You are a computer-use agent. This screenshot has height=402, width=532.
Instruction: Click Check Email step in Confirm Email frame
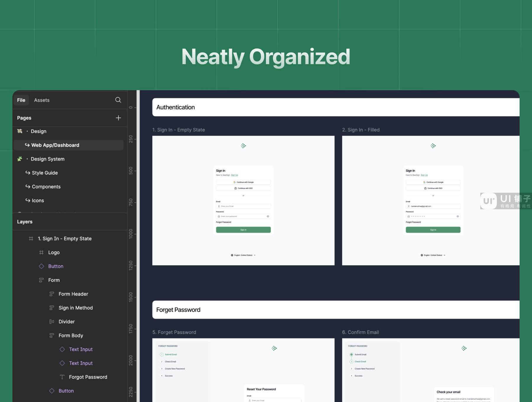click(358, 362)
